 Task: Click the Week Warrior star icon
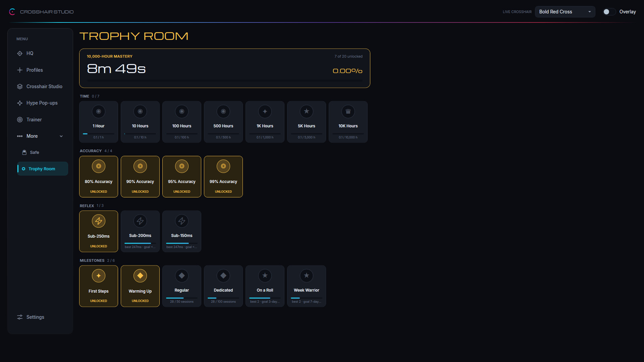pyautogui.click(x=307, y=276)
